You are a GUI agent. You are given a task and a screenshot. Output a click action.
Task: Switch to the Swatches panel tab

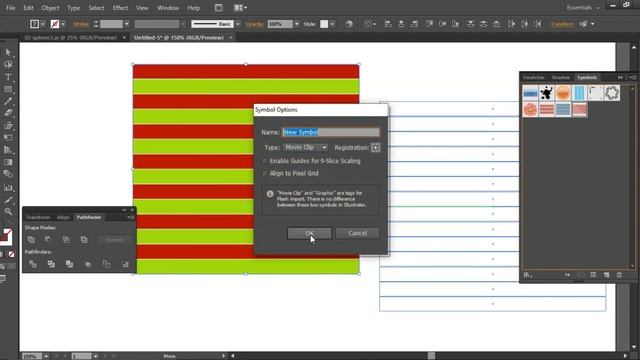(x=533, y=78)
